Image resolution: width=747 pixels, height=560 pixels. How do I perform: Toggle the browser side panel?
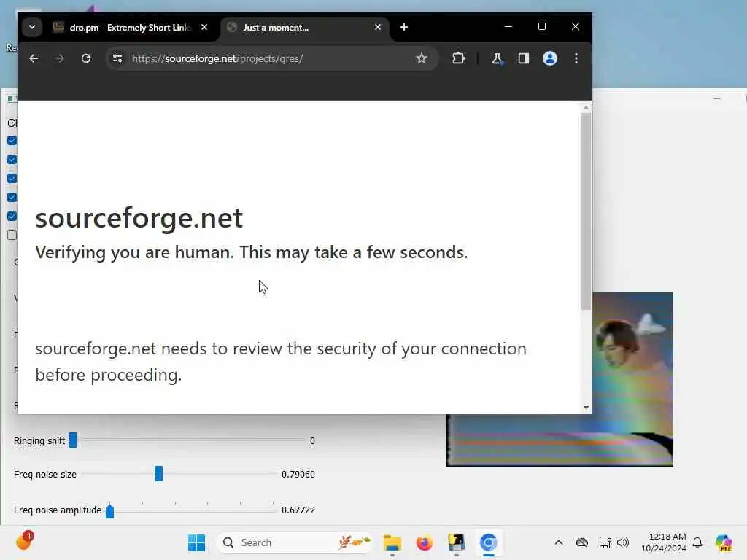524,58
